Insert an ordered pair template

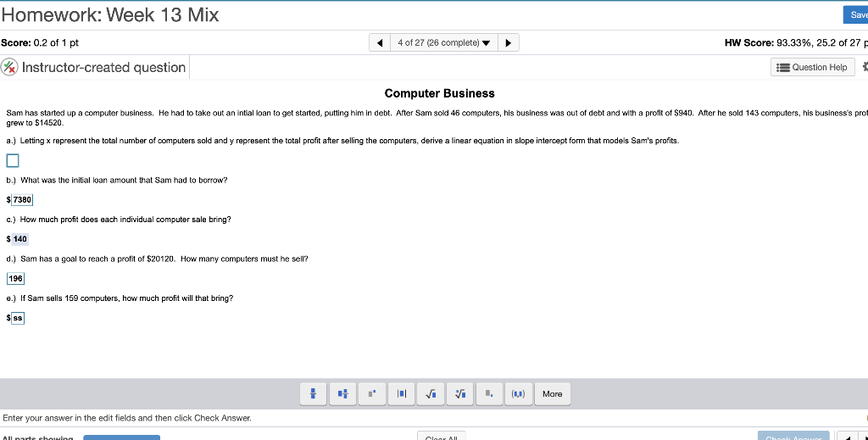(519, 394)
